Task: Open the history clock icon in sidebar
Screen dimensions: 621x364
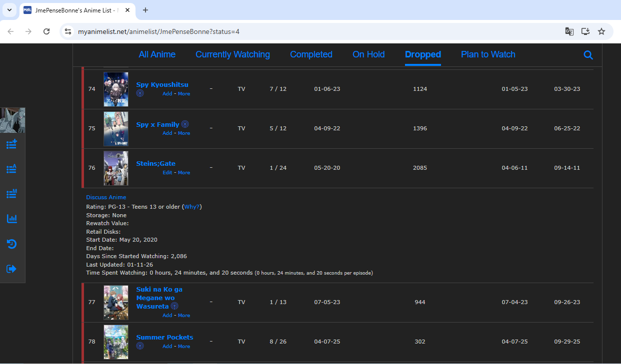Action: tap(11, 244)
